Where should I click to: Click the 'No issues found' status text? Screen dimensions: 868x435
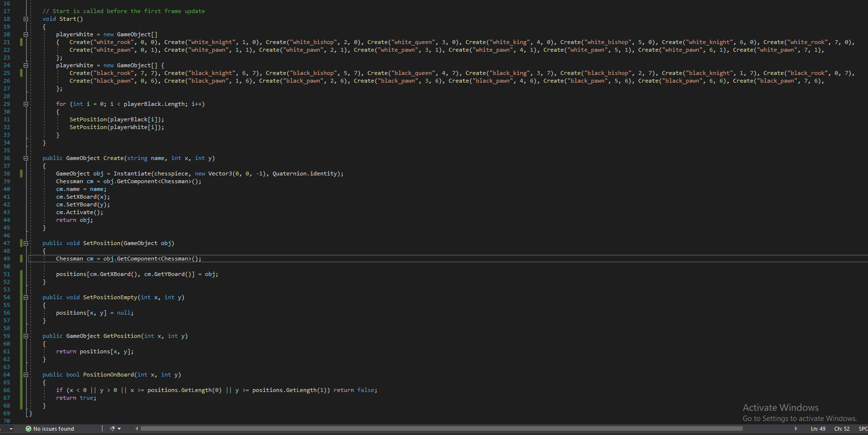point(54,429)
